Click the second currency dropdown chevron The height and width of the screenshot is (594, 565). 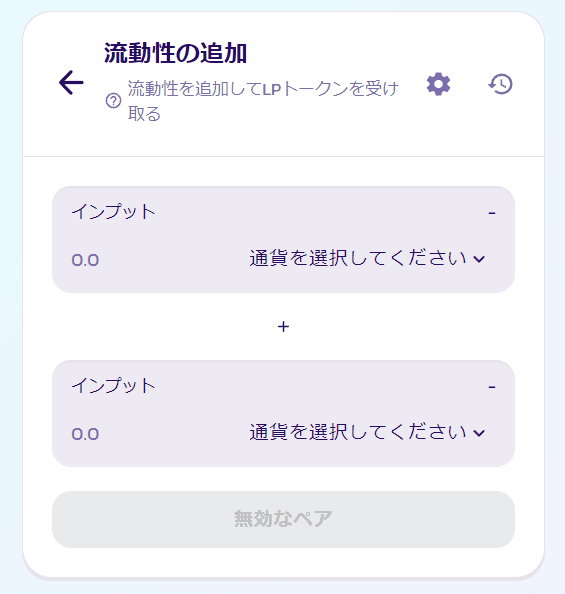pyautogui.click(x=479, y=433)
